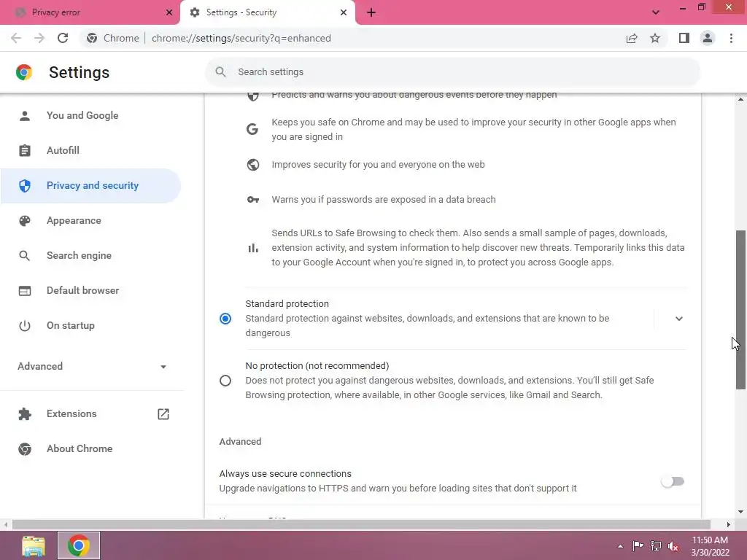Open a new tab with the plus button
The height and width of the screenshot is (560, 747).
(371, 13)
